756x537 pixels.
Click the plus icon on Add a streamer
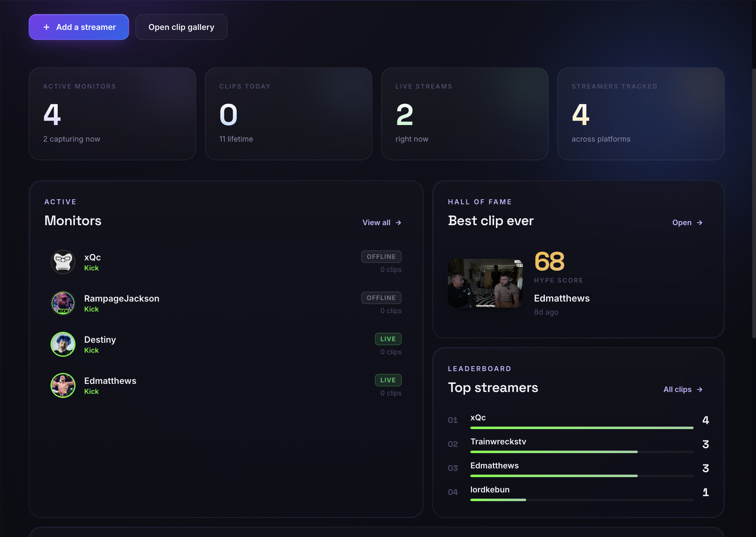pos(46,27)
